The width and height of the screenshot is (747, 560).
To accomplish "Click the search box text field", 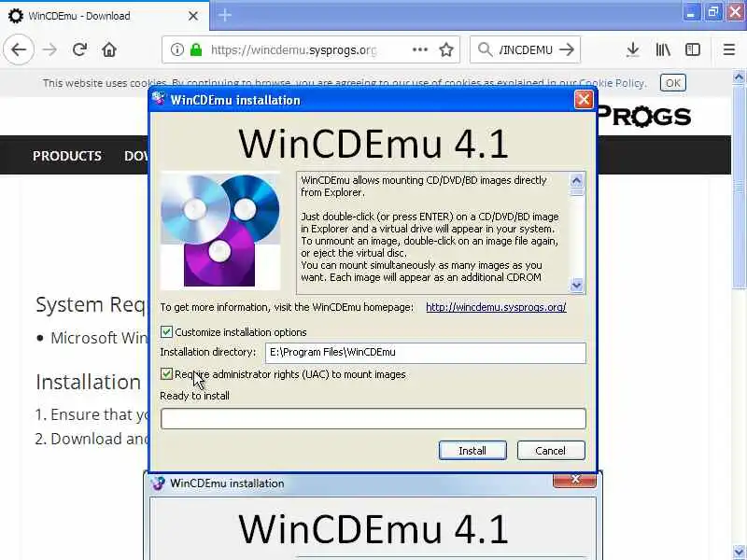I will [x=526, y=49].
